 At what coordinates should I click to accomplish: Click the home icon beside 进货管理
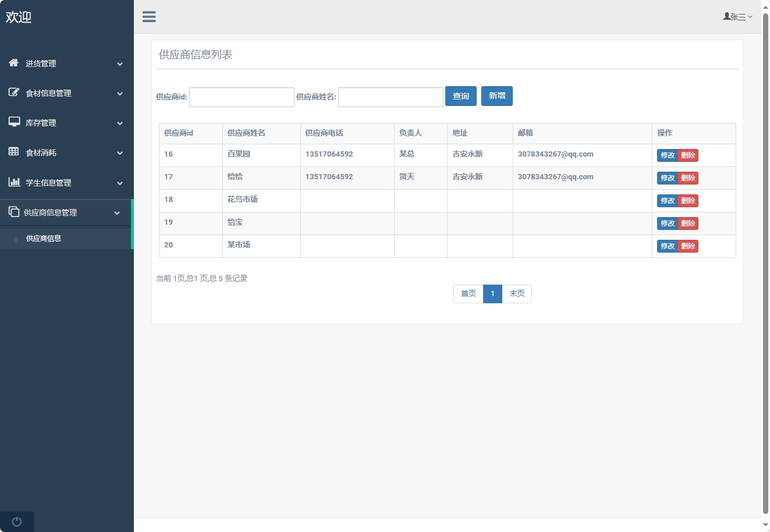click(13, 63)
